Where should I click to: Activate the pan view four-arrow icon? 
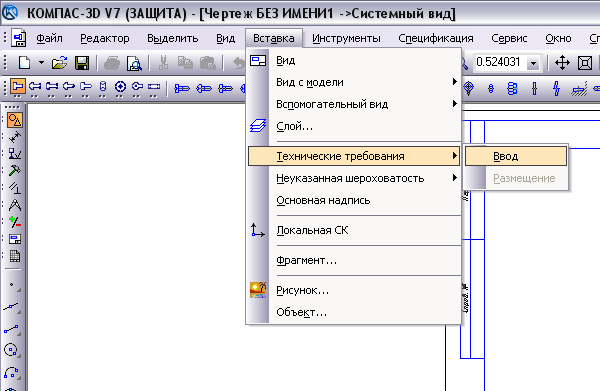562,63
